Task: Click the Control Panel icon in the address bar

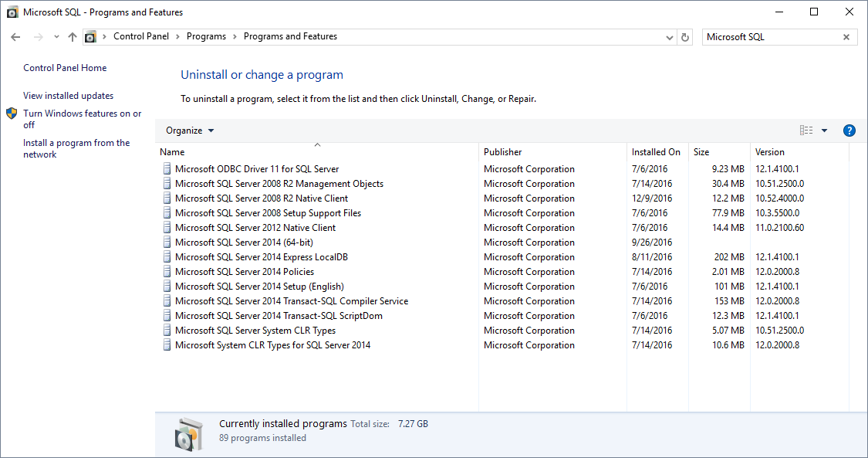Action: 91,37
